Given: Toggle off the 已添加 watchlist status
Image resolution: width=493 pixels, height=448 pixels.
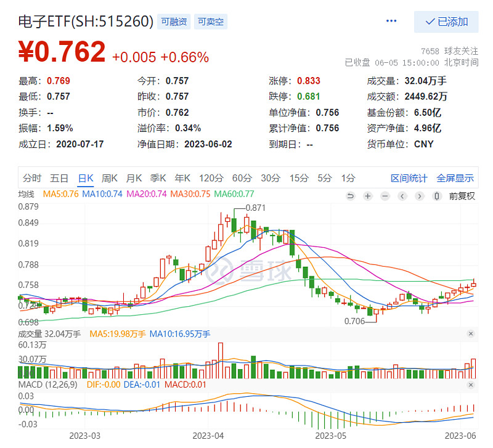Looking at the screenshot, I should tap(447, 22).
